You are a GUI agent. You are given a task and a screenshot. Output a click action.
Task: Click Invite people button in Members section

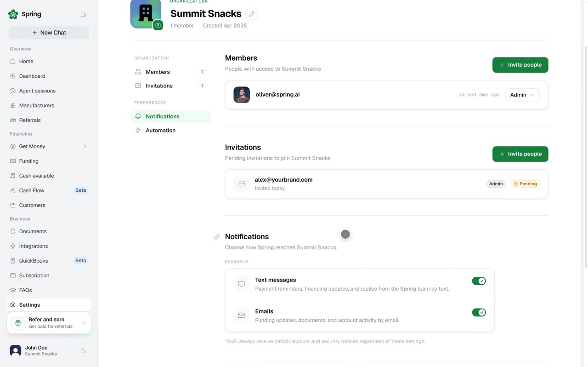pos(520,65)
